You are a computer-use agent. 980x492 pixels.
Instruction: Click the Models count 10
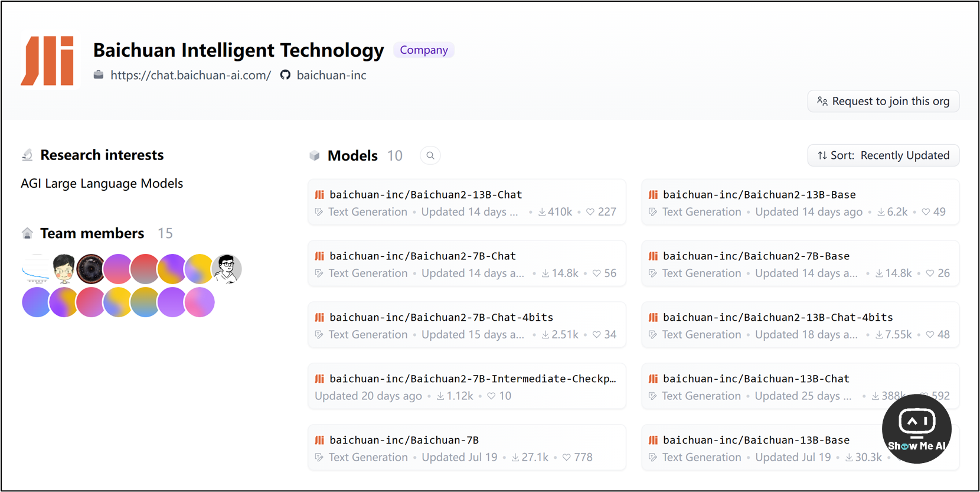click(x=395, y=155)
